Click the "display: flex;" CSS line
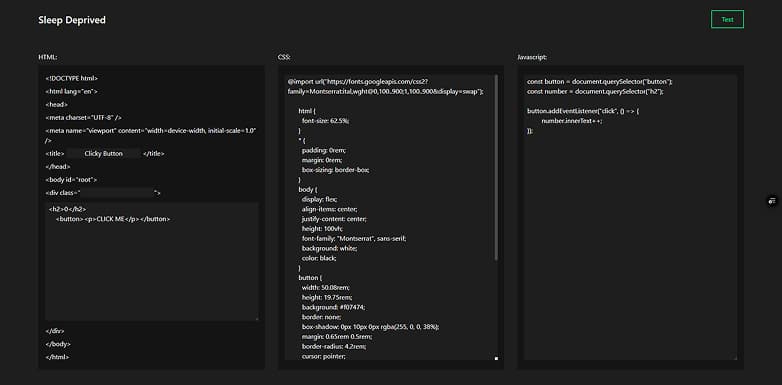Viewport: 782px width, 385px height. point(319,199)
